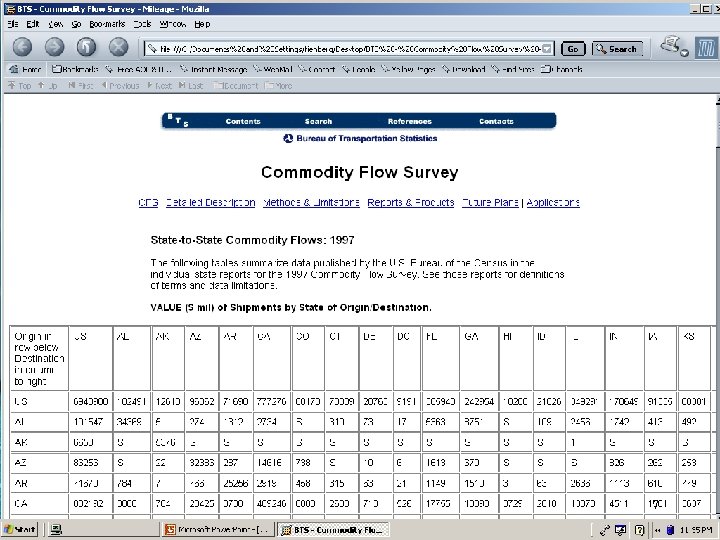Viewport: 720px width, 540px height.
Task: Open the Download toolbar bookmark
Action: click(464, 69)
